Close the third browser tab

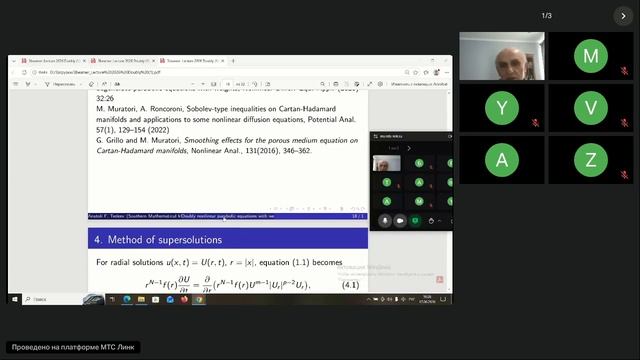coord(223,60)
